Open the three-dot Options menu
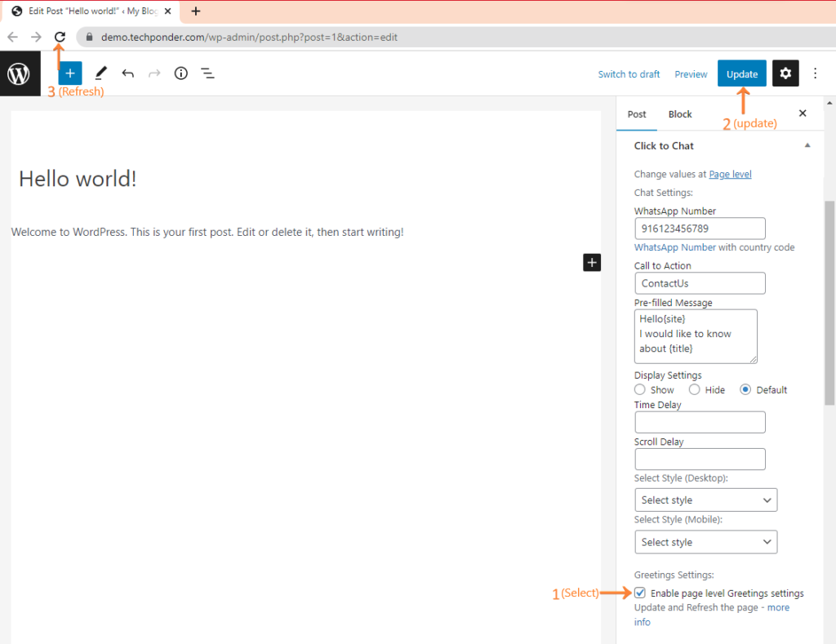This screenshot has height=644, width=836. pos(815,73)
